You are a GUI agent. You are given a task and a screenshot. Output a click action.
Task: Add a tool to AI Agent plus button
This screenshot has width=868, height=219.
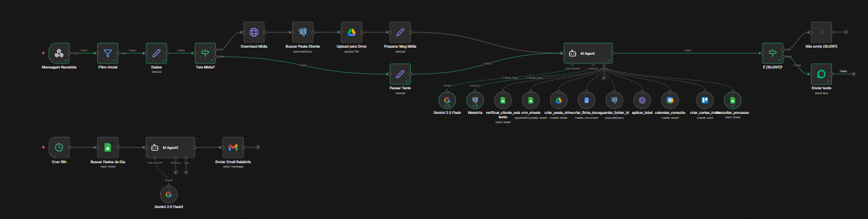tap(604, 78)
